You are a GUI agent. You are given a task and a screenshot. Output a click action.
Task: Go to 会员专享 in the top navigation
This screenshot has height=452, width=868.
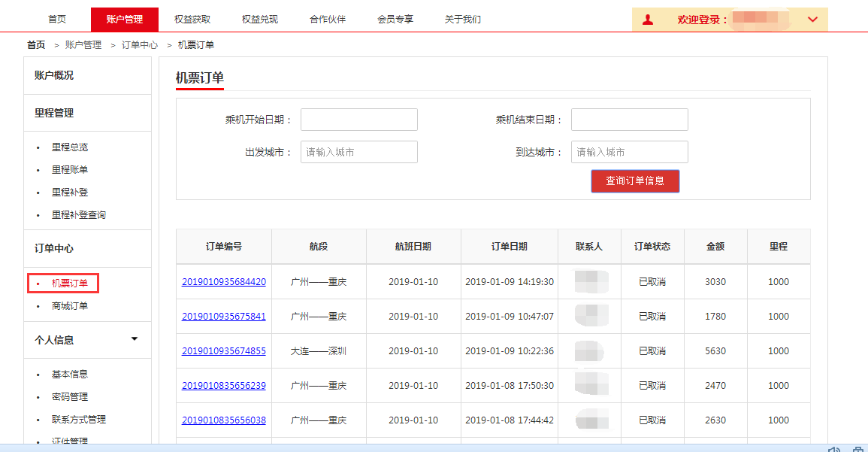pyautogui.click(x=395, y=20)
